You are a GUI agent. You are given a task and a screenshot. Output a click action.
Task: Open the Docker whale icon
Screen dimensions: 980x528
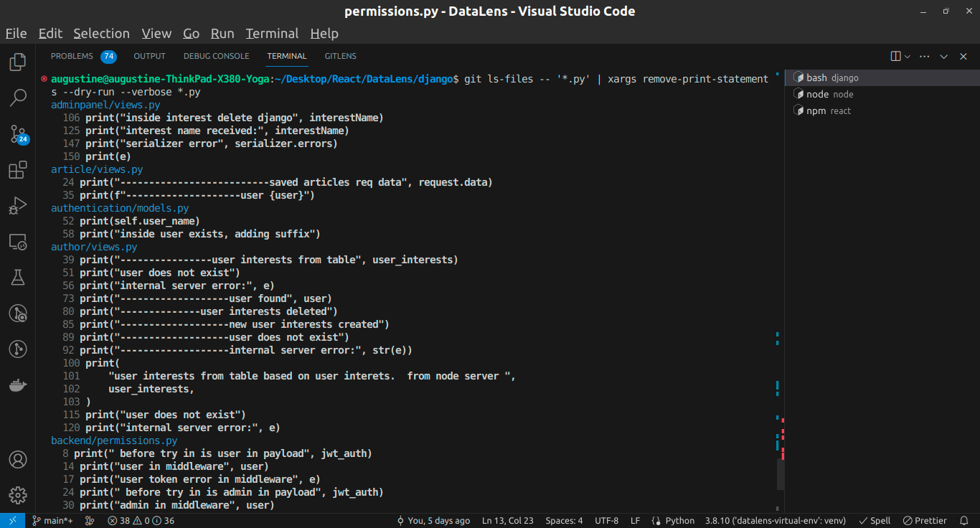(x=18, y=385)
